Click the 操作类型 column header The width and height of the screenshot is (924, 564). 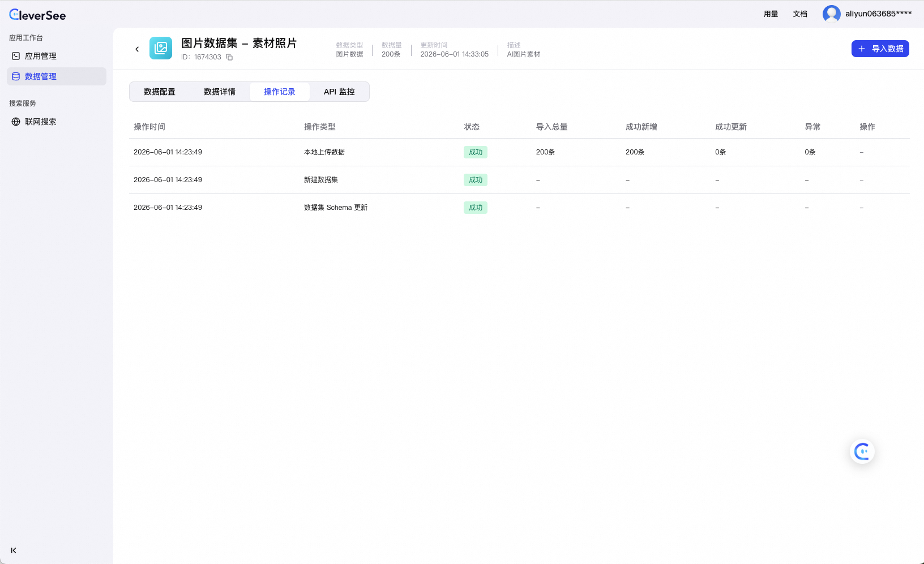(320, 127)
